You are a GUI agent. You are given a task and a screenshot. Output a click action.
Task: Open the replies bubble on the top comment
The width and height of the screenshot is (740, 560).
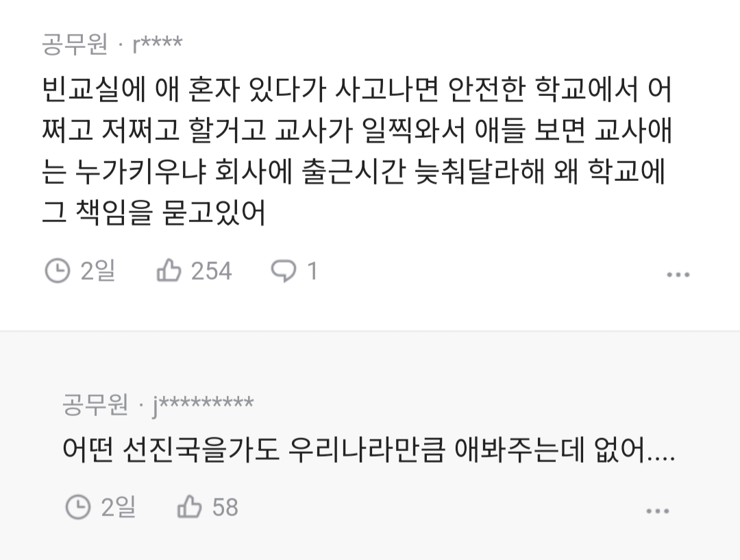(x=283, y=271)
